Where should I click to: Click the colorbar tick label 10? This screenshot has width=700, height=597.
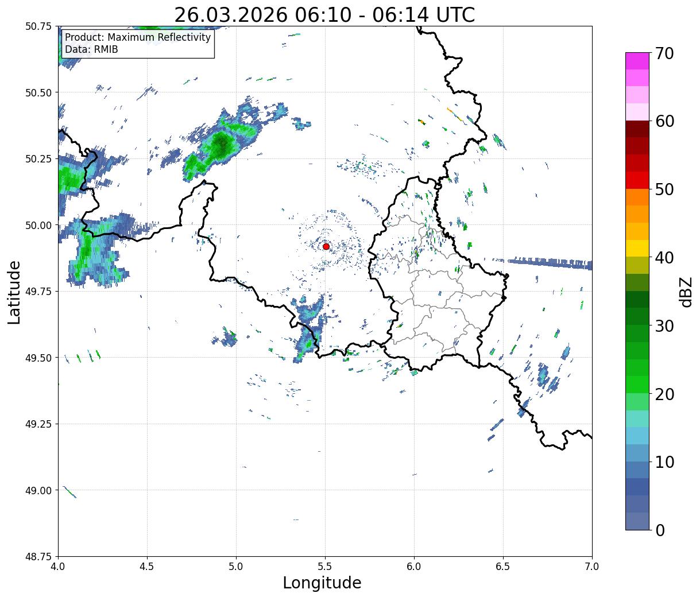pyautogui.click(x=664, y=462)
